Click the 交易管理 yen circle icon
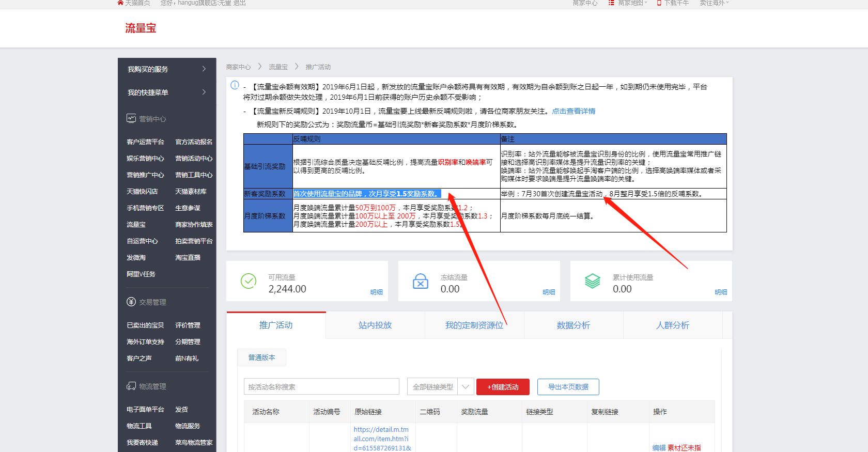868x452 pixels. 131,302
